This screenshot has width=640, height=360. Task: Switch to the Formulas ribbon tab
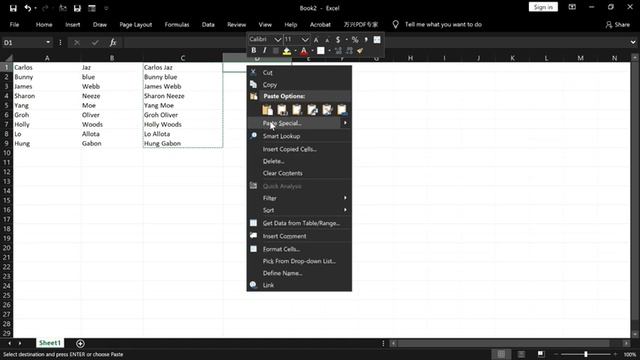177,24
